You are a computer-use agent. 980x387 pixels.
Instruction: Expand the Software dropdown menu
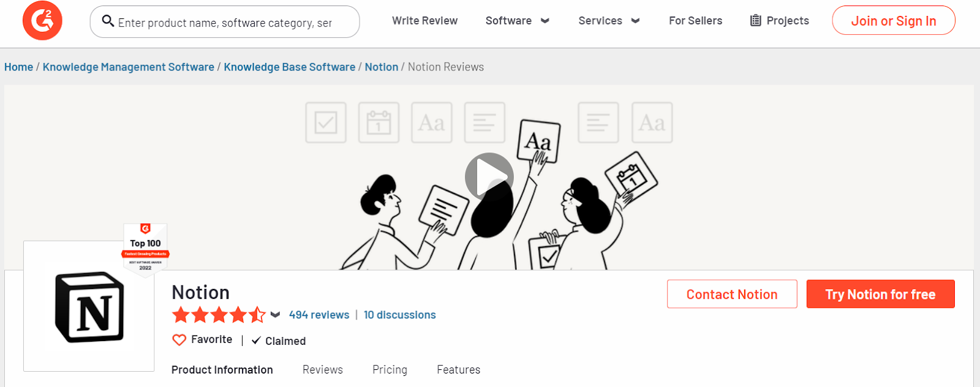point(518,21)
